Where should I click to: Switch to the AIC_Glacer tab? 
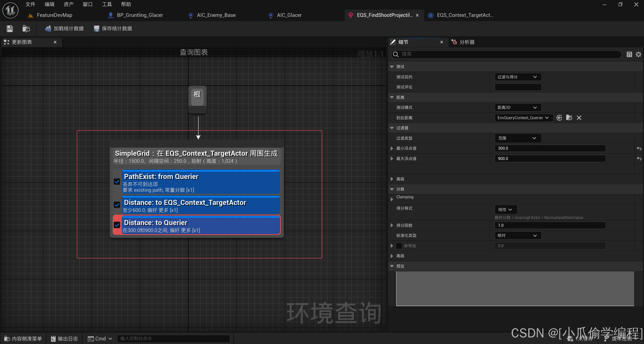click(x=289, y=15)
